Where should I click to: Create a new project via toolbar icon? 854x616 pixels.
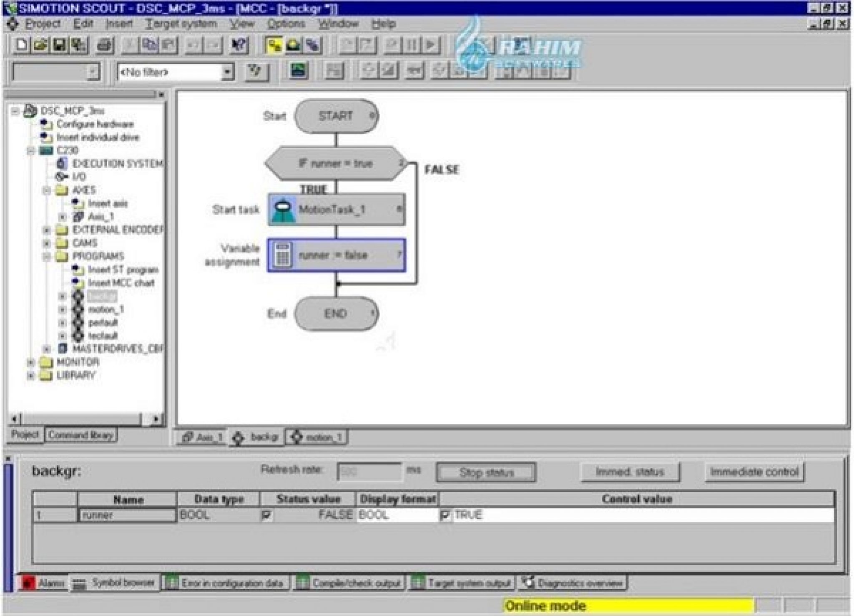[x=22, y=46]
